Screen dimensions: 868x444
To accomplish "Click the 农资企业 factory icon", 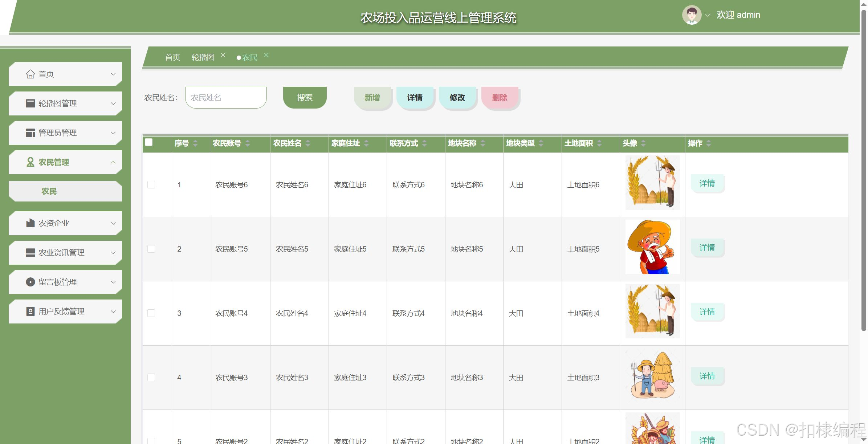I will pyautogui.click(x=30, y=223).
